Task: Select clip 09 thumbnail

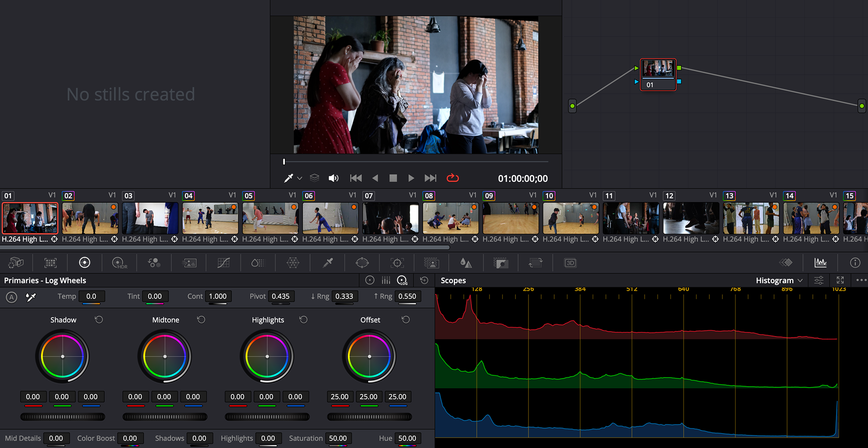Action: [x=510, y=218]
